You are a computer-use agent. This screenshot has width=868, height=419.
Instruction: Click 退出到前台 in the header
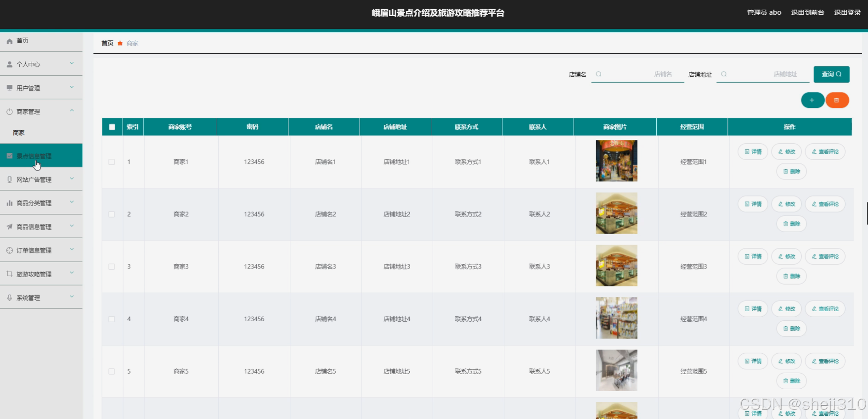tap(807, 12)
